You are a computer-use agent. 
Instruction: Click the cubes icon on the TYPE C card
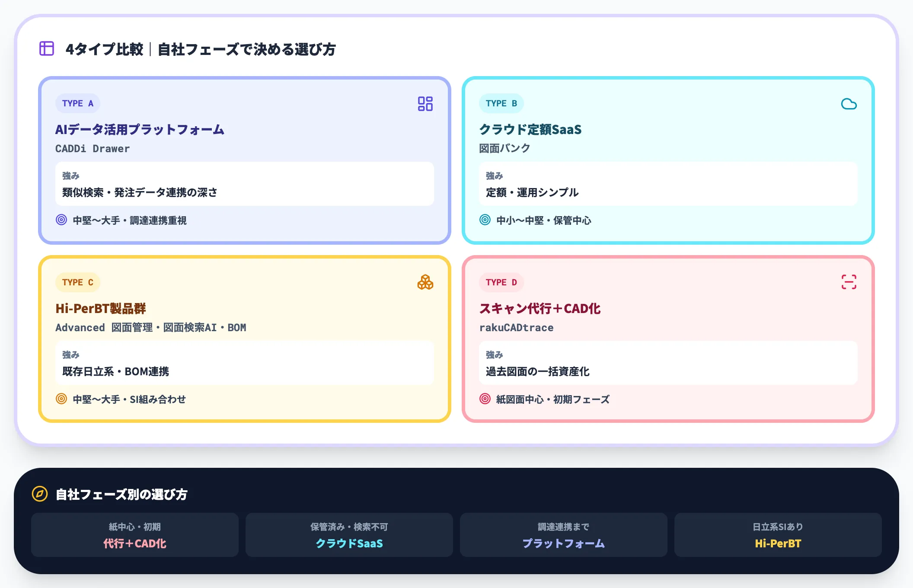click(425, 283)
